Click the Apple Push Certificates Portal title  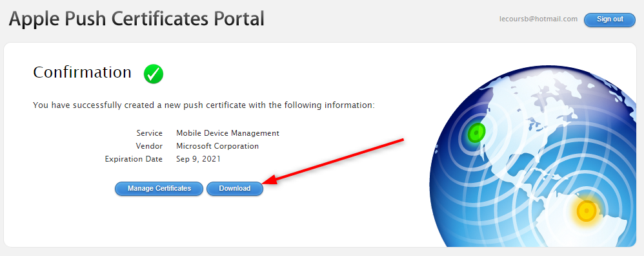click(x=136, y=19)
